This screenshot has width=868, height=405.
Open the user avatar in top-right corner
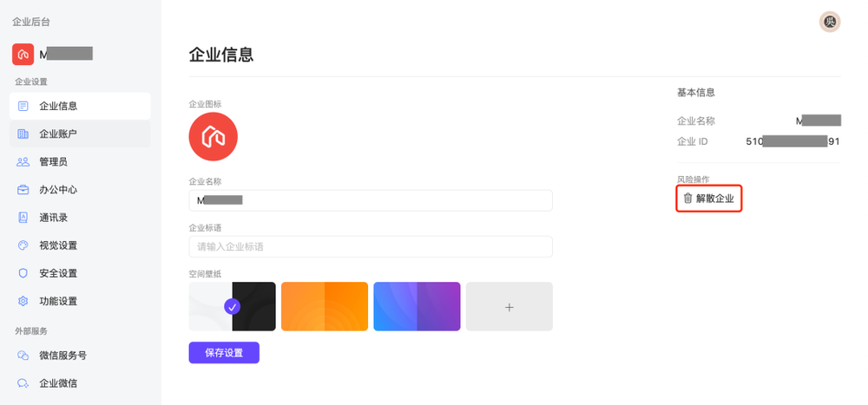point(831,22)
